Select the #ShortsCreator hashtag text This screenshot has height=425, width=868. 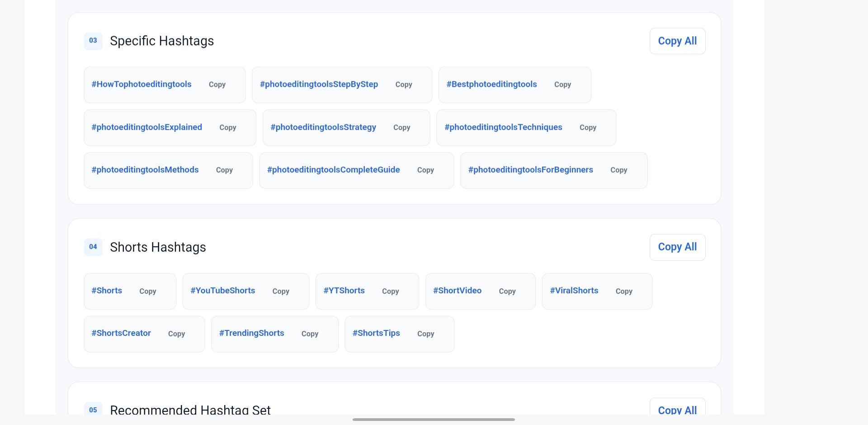121,333
